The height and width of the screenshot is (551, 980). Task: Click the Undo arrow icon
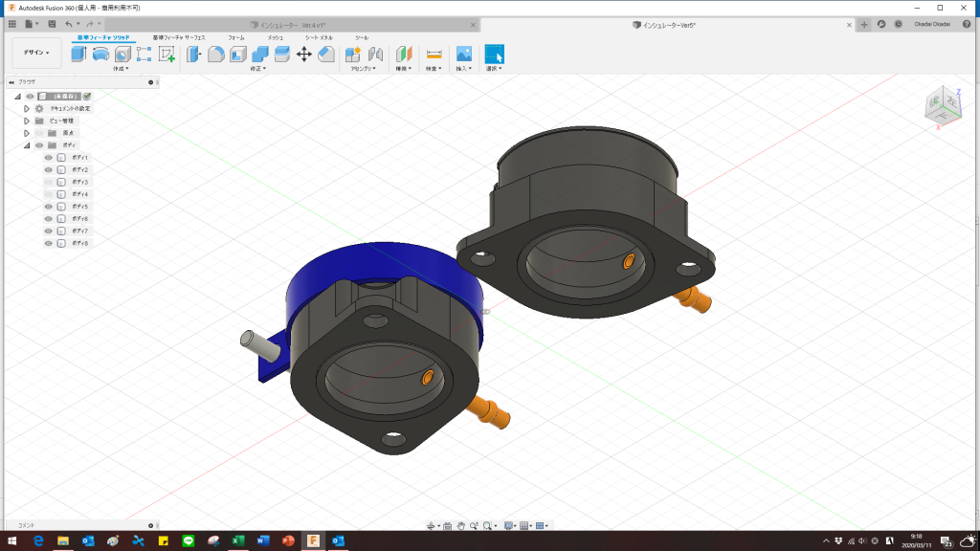click(x=69, y=24)
